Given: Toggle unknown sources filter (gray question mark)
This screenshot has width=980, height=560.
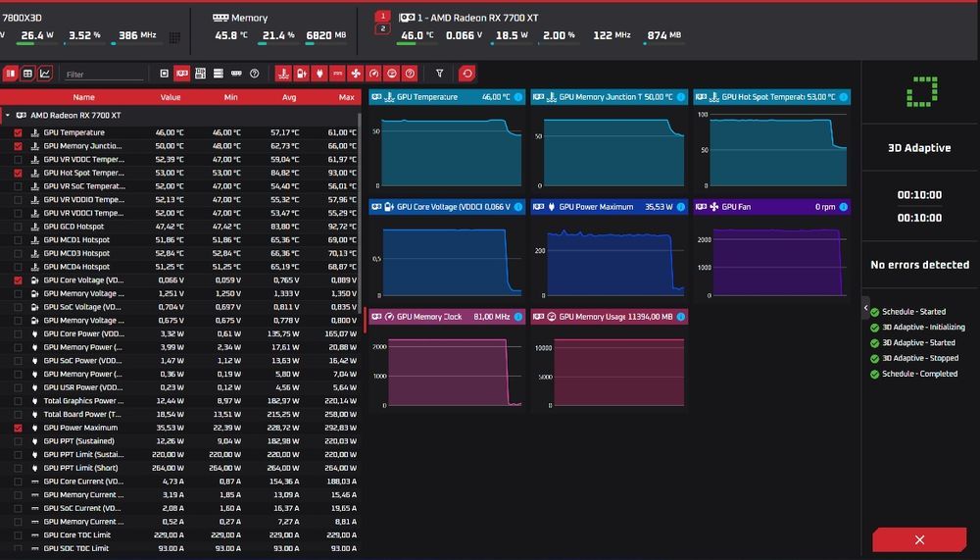Looking at the screenshot, I should coord(255,74).
